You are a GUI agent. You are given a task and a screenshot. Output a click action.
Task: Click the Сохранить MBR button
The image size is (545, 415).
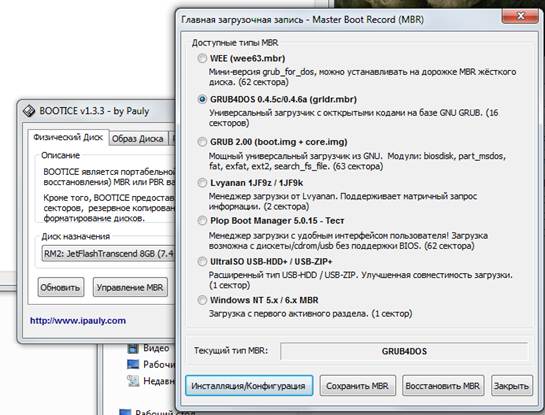click(x=357, y=386)
